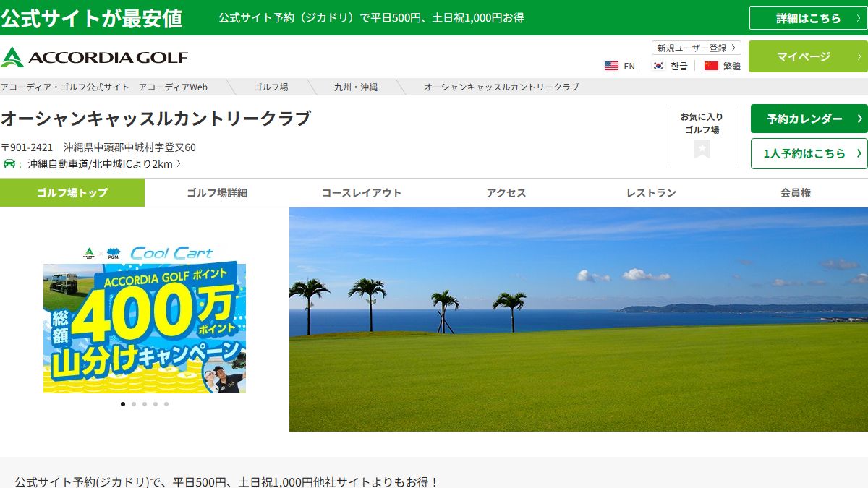This screenshot has height=488, width=868.
Task: Select the first carousel dot
Action: (123, 404)
